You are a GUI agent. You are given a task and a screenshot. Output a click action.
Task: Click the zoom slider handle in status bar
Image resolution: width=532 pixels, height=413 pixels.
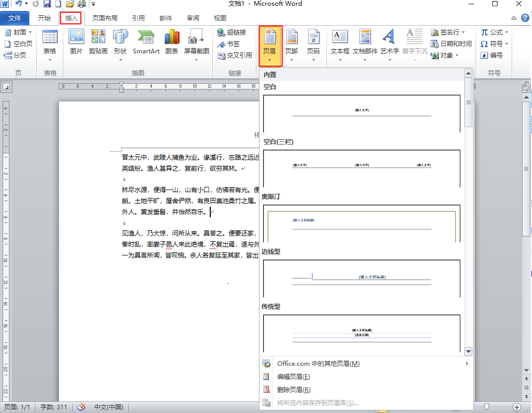486,407
